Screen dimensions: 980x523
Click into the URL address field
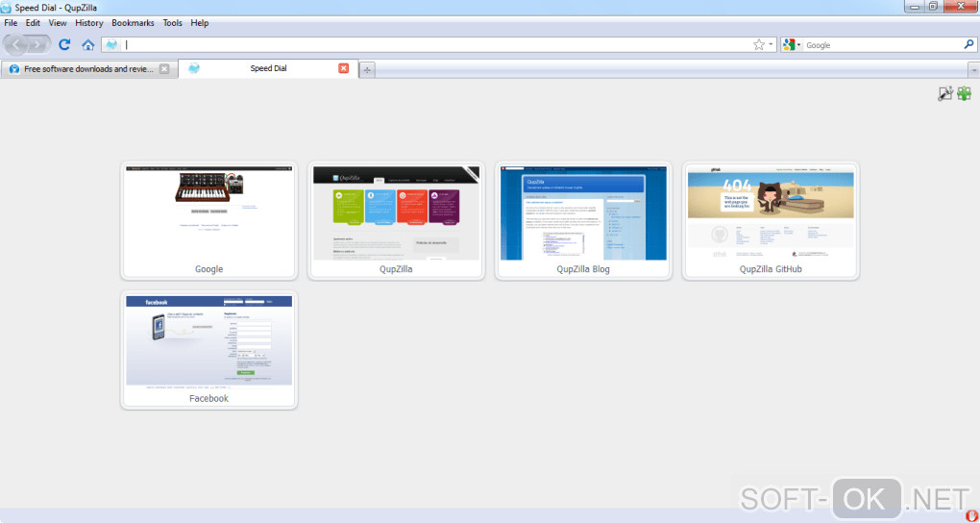(434, 45)
